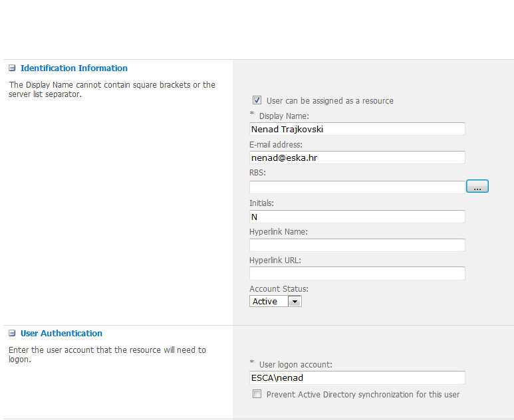Viewport: 514px width, 420px height.
Task: Click the 'User logon account:' label
Action: coord(296,364)
